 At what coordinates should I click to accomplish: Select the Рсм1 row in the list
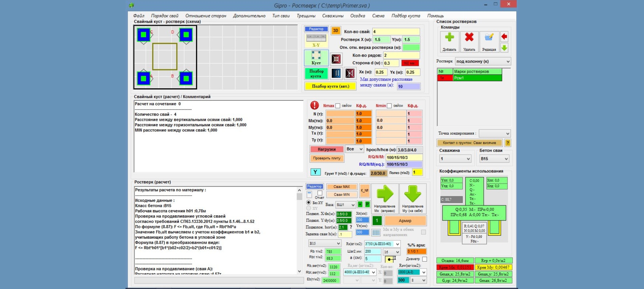pyautogui.click(x=470, y=78)
